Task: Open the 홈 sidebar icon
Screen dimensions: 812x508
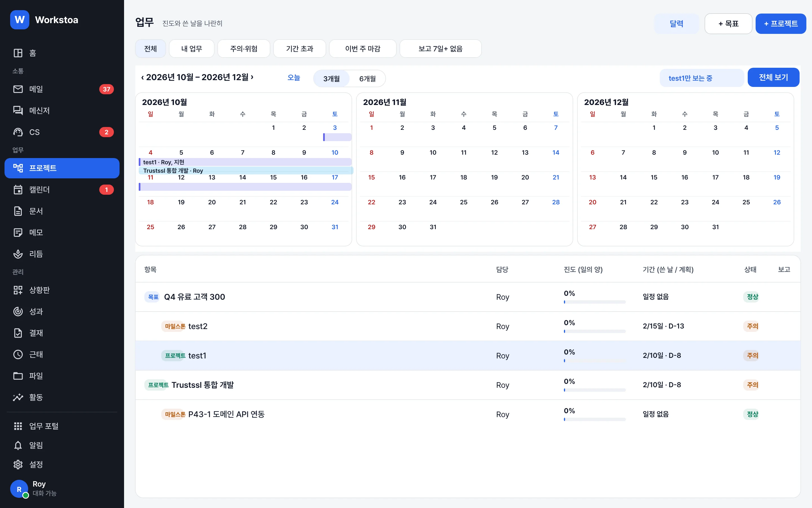Action: coord(18,53)
